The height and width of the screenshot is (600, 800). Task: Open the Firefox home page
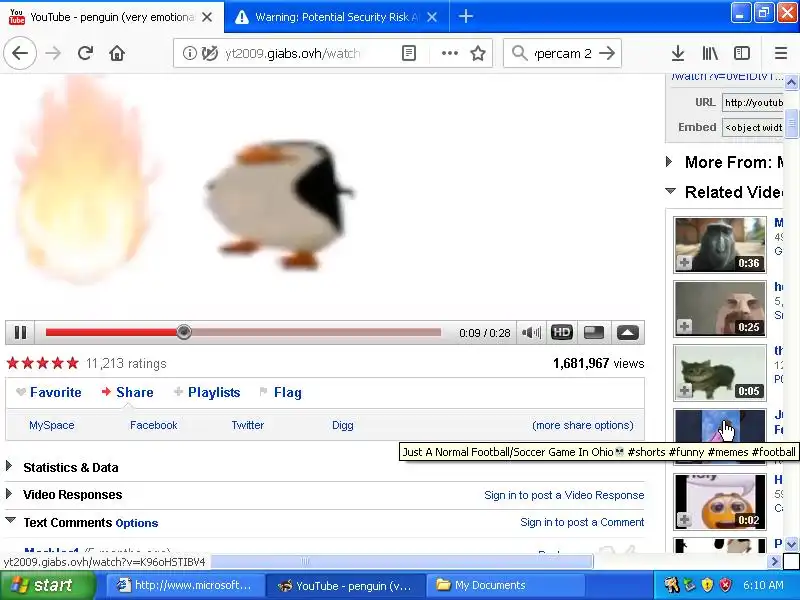[117, 53]
